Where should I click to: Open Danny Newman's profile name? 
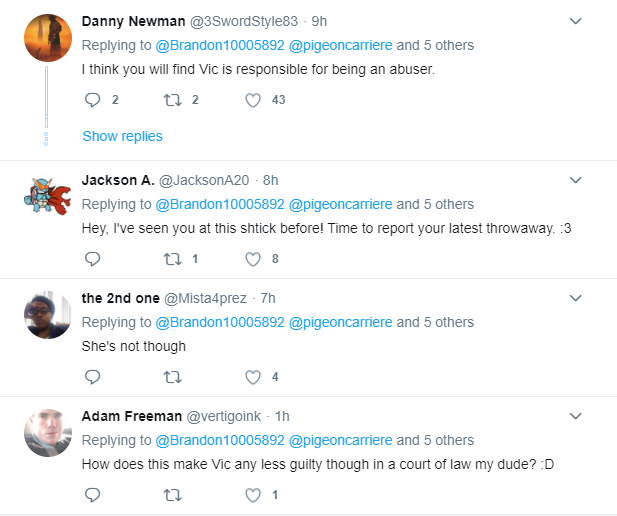click(x=133, y=21)
